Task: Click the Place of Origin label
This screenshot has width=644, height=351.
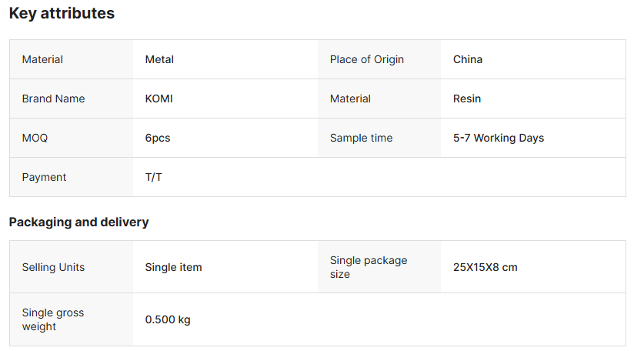Action: 366,59
